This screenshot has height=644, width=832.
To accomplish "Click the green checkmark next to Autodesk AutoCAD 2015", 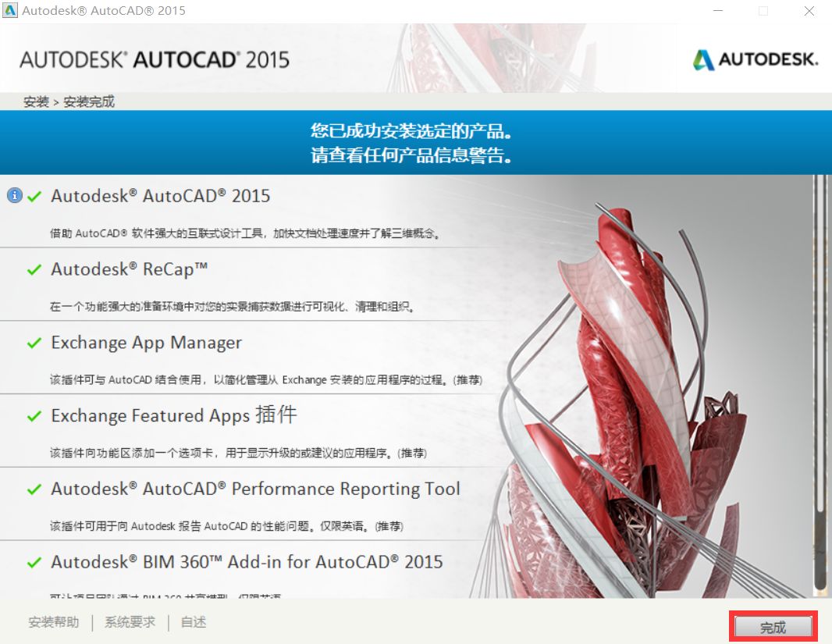I will (x=34, y=197).
